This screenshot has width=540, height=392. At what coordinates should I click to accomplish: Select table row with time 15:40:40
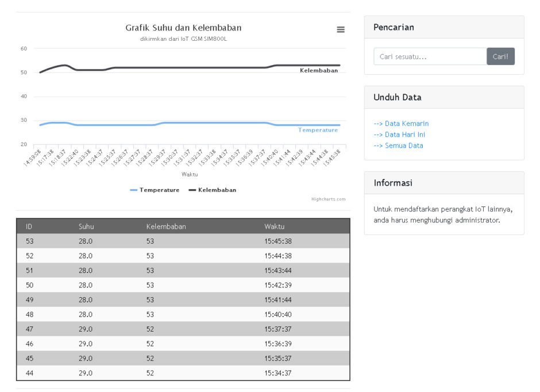point(183,314)
